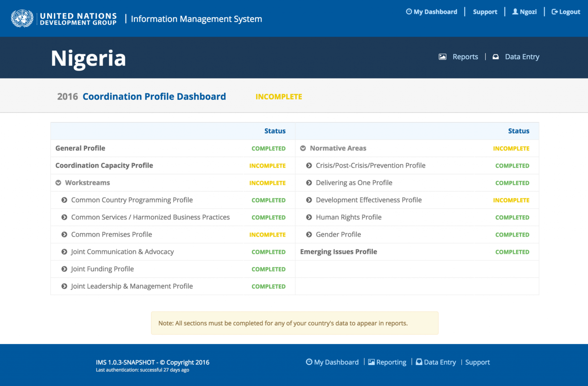
Task: Click the note about completing all sections
Action: (x=295, y=323)
